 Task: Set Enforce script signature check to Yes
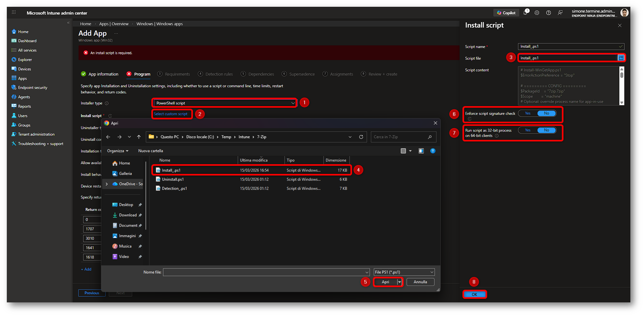(528, 113)
